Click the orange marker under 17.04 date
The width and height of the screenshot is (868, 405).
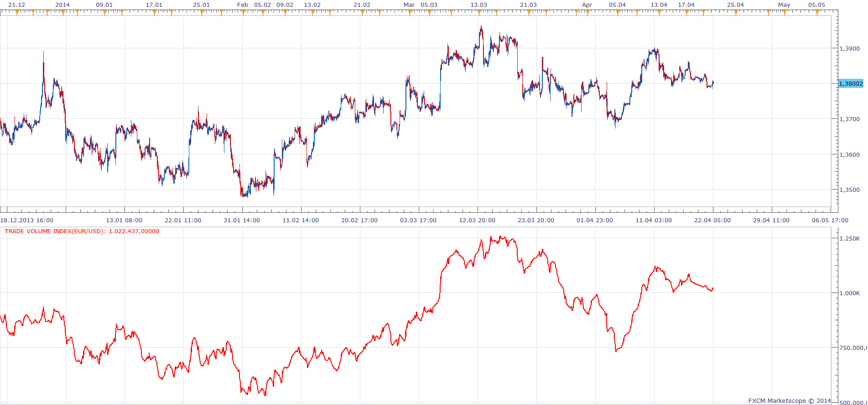(x=686, y=12)
